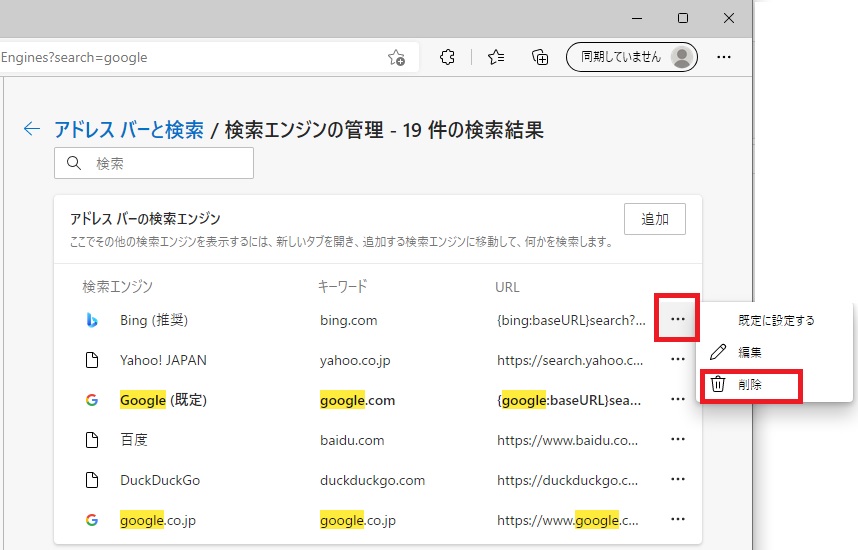This screenshot has height=550, width=858.
Task: Click the DuckDuckGo page icon
Action: coord(92,480)
